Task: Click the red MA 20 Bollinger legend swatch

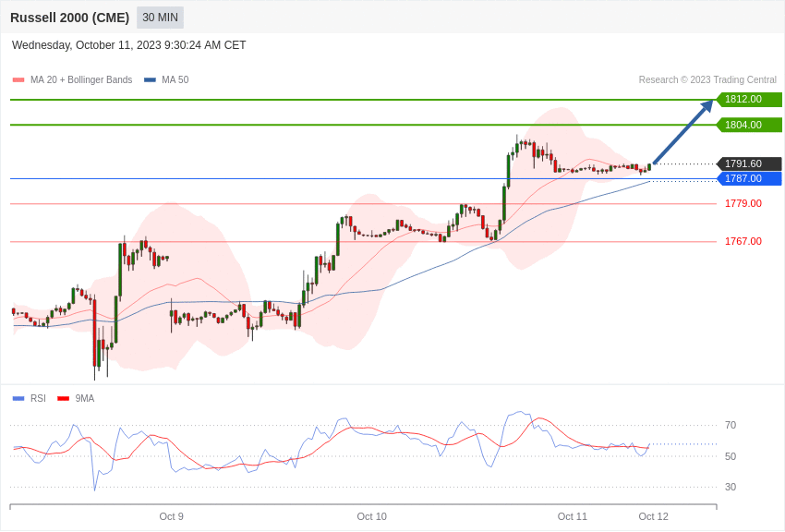Action: [x=18, y=80]
